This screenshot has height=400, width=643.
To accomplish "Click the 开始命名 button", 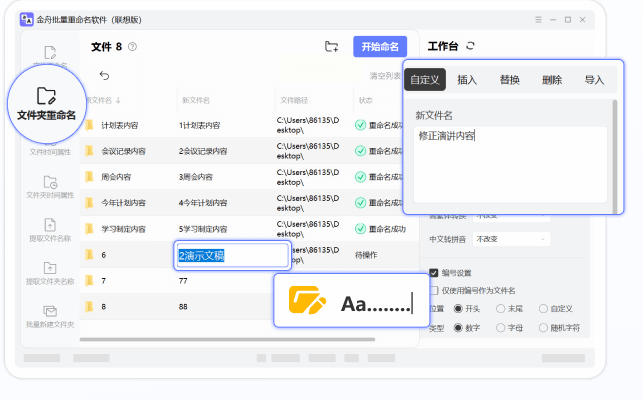I will tap(380, 46).
